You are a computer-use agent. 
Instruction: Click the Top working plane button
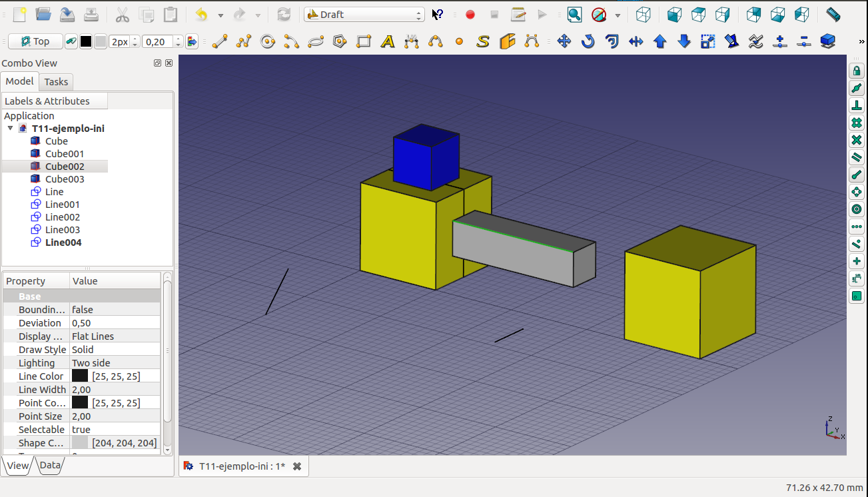[36, 42]
